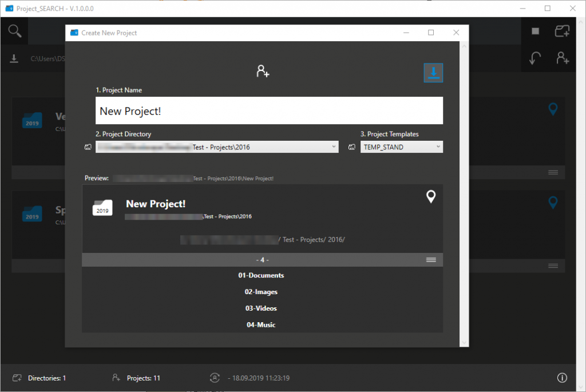Click the stop square icon
The height and width of the screenshot is (392, 586).
click(x=536, y=31)
